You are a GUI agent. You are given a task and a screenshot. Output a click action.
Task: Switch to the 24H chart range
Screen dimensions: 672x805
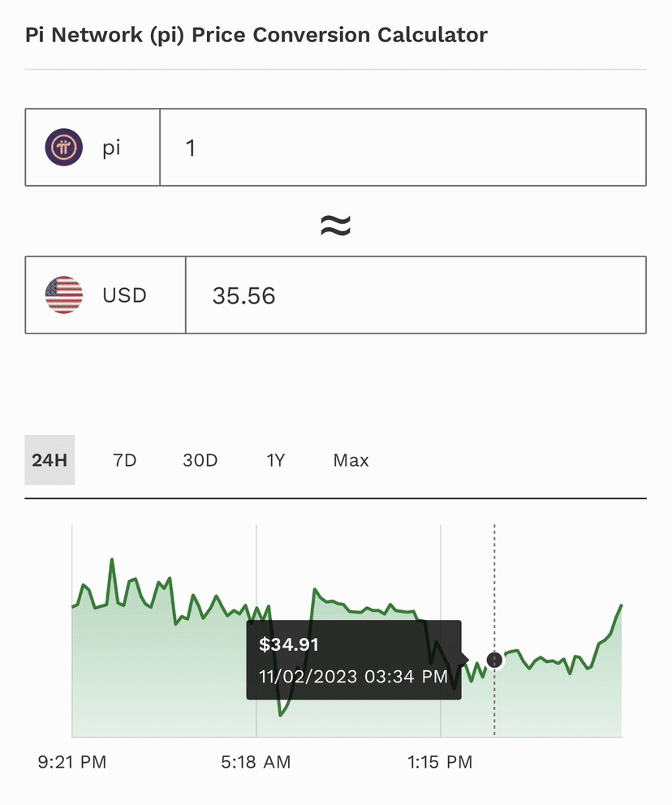(x=50, y=460)
